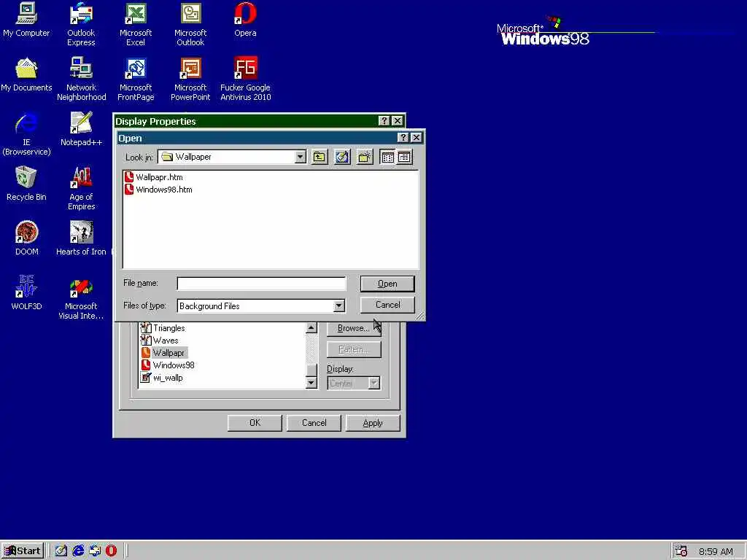747x560 pixels.
Task: Select the Recycle Bin icon
Action: [26, 184]
